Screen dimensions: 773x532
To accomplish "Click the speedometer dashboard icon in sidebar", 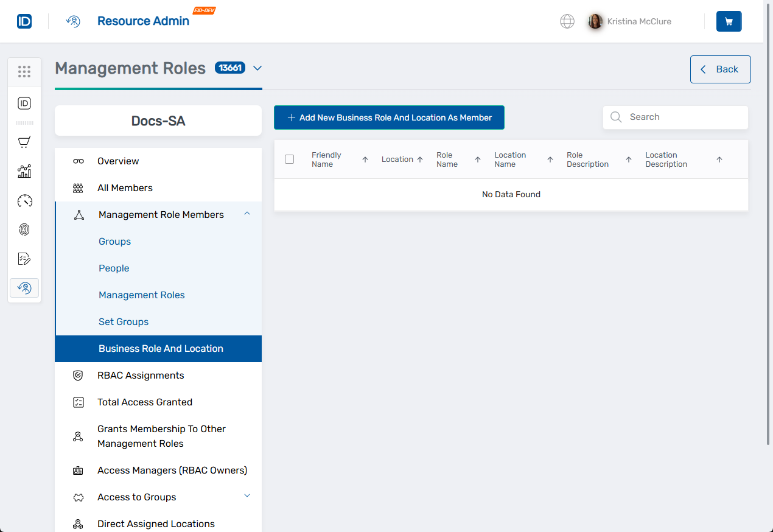I will [24, 200].
